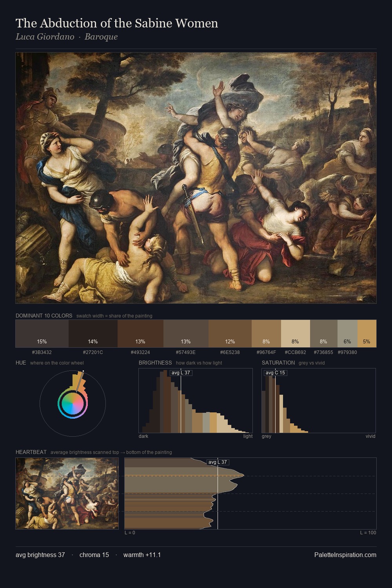Viewport: 392px width, 588px height.
Task: Click the 'dark' axis label
Action: tap(143, 436)
